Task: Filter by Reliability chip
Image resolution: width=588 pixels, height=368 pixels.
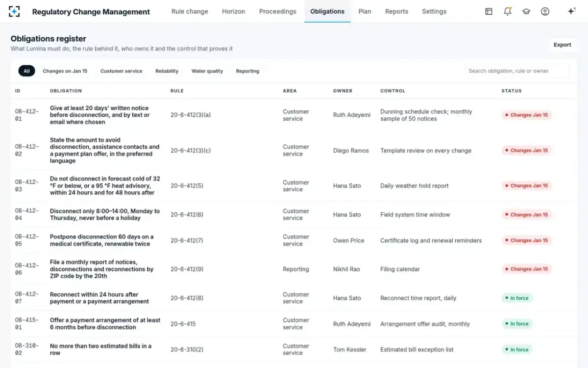Action: (x=167, y=71)
